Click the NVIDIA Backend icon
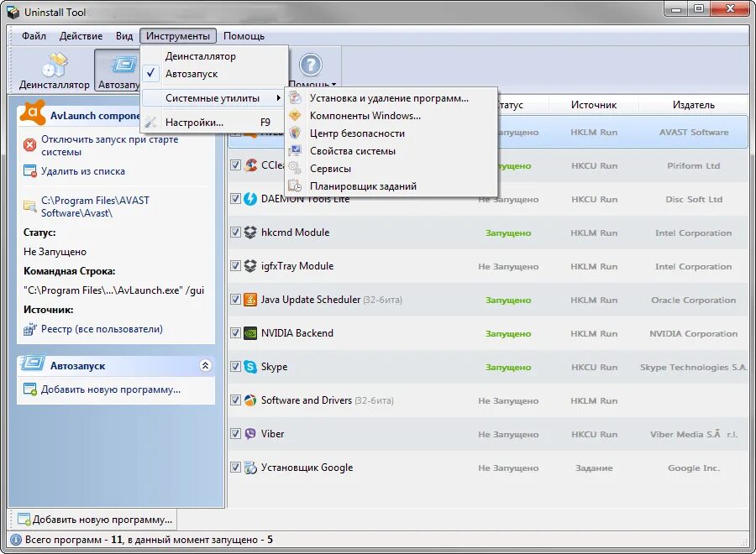The height and width of the screenshot is (554, 756). tap(250, 333)
